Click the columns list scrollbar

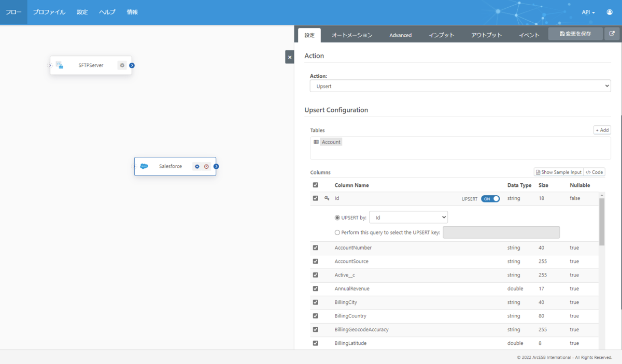602,222
